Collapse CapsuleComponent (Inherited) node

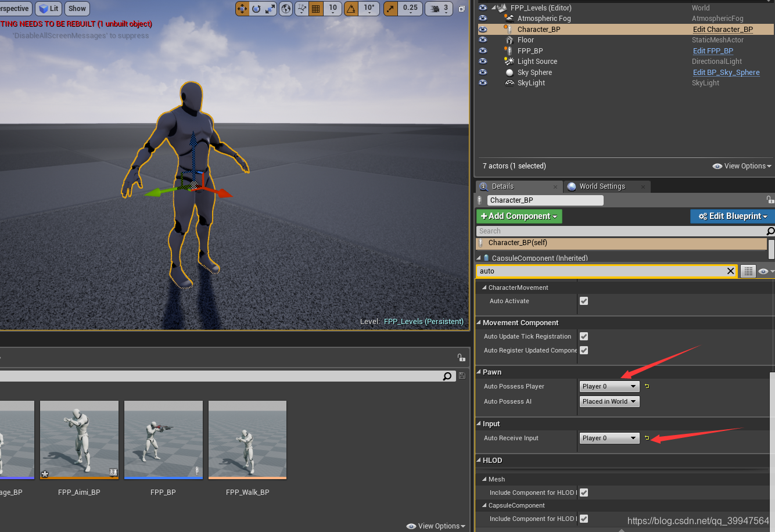[479, 258]
